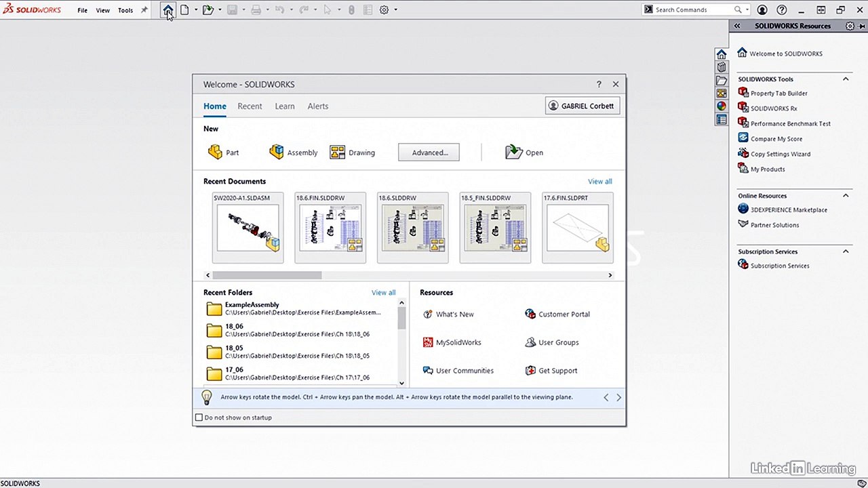Click the New document toolbar icon
This screenshot has width=868, height=488.
pos(184,10)
